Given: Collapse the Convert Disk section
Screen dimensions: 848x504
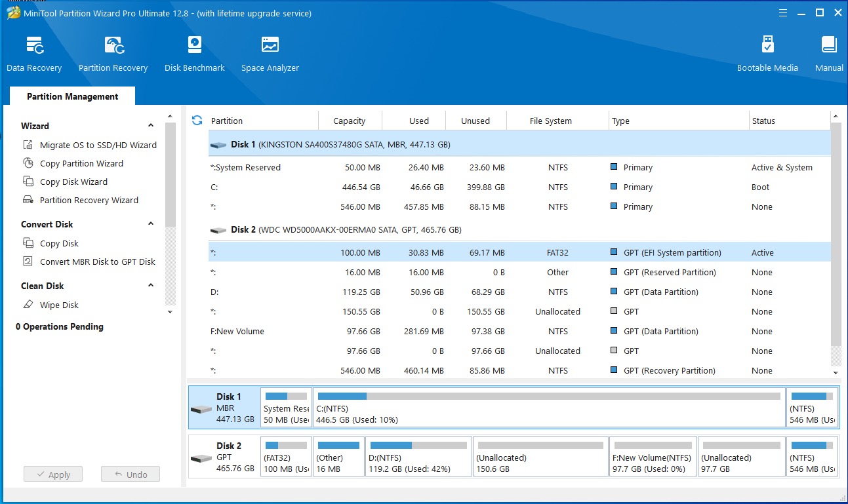Looking at the screenshot, I should pos(151,224).
